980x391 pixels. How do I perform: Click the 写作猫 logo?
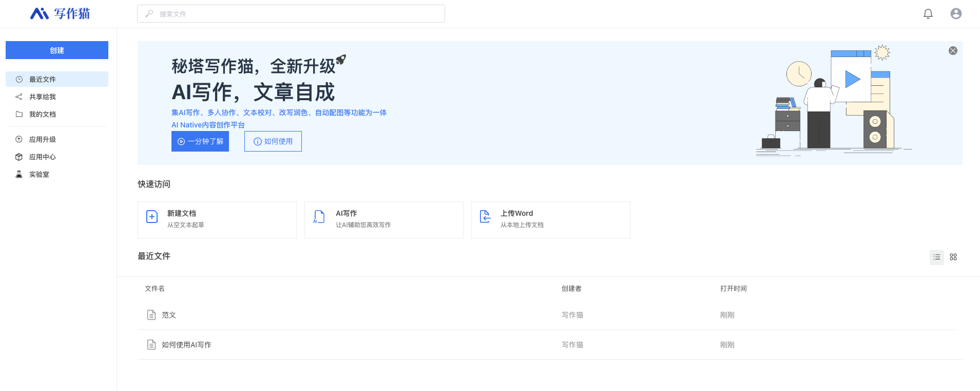pyautogui.click(x=60, y=13)
